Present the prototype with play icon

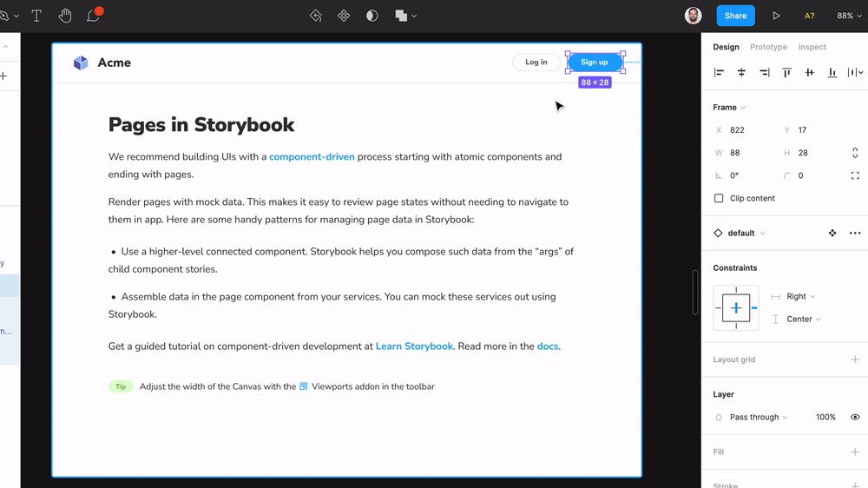[x=776, y=16]
